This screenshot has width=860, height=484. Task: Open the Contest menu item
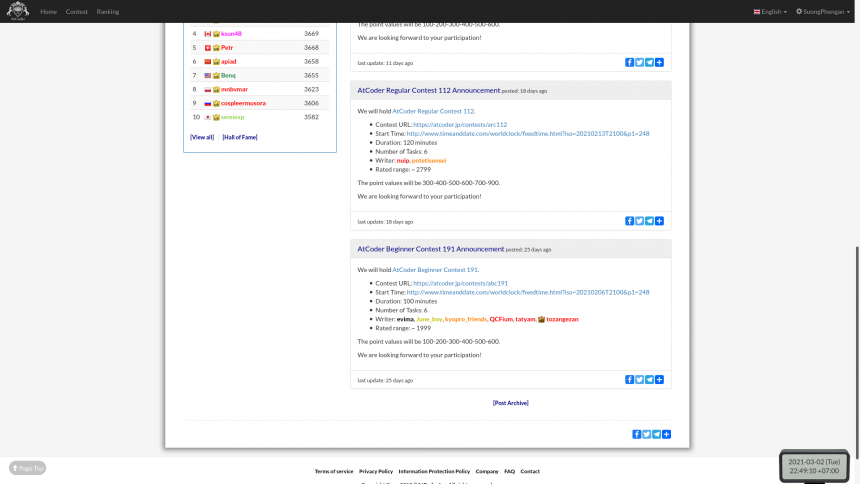click(76, 12)
